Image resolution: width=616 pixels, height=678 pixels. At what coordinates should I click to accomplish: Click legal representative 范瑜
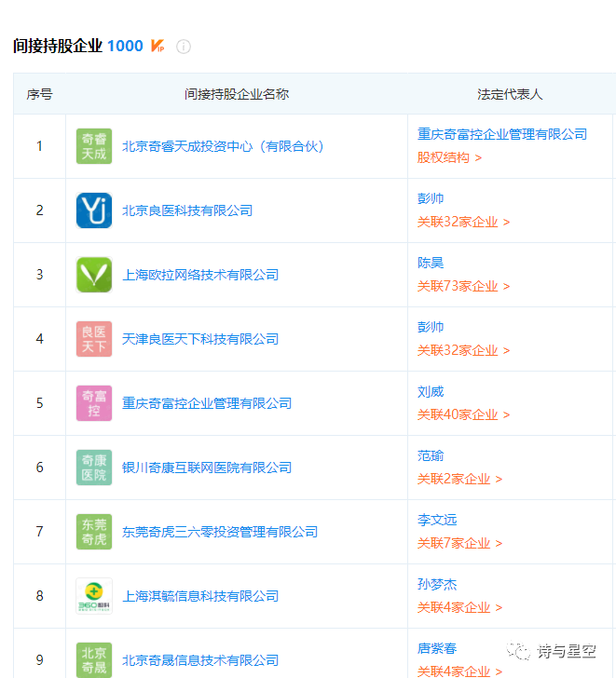tap(431, 455)
